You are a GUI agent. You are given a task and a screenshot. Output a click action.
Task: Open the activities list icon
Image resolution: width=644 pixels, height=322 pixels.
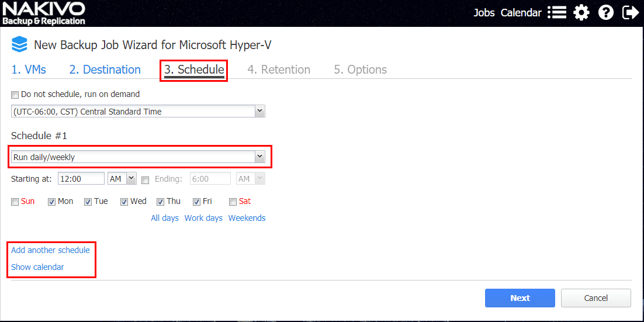(x=557, y=12)
